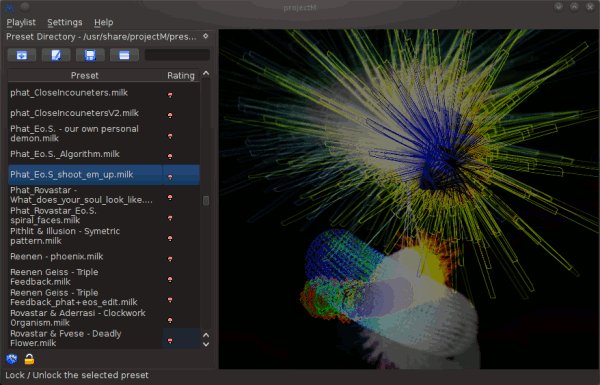Click the clear playlist toolbar icon
Screen dimensions: 600x385
124,55
